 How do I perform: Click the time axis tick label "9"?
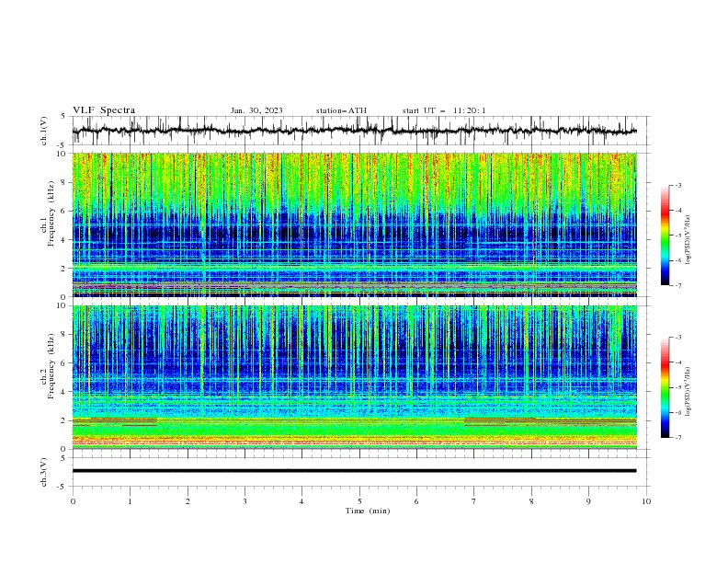click(x=588, y=501)
